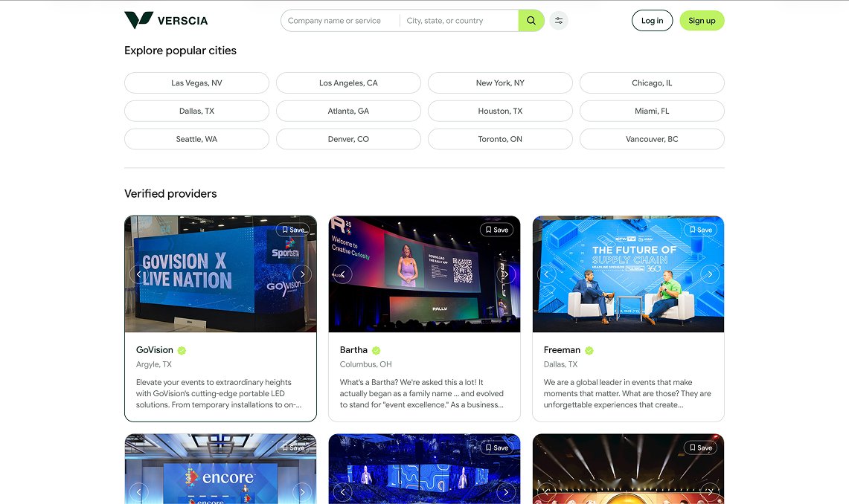Pick Toronto, ON city
The width and height of the screenshot is (849, 504).
pos(500,139)
